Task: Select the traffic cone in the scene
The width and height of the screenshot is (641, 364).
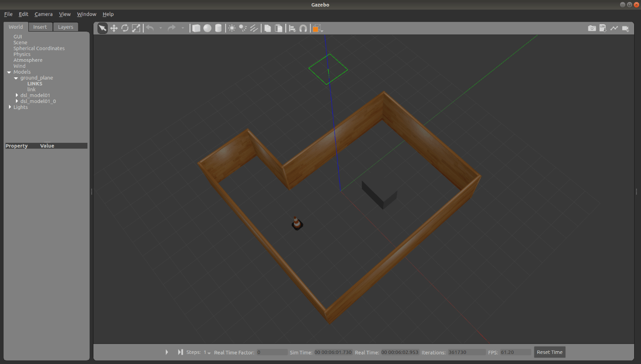Action: [297, 223]
